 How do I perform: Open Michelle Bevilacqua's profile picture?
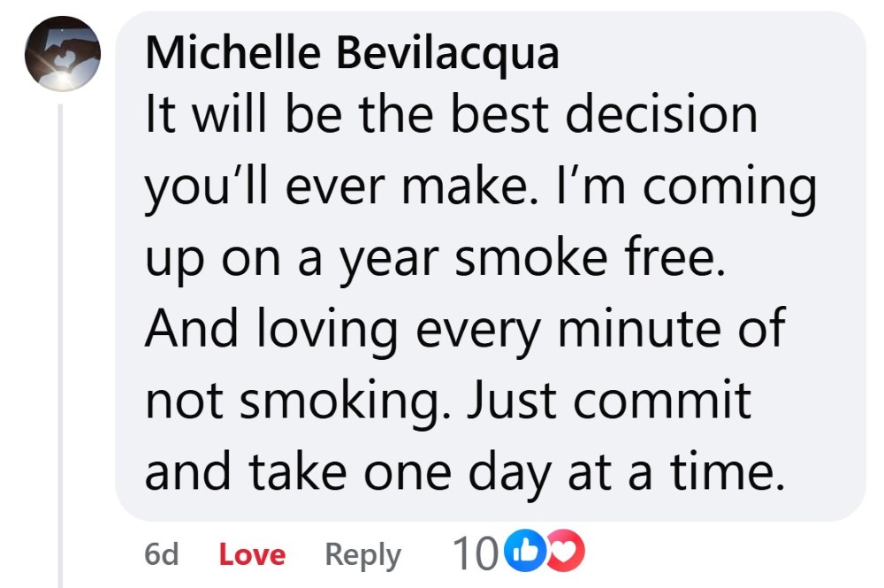tap(62, 55)
